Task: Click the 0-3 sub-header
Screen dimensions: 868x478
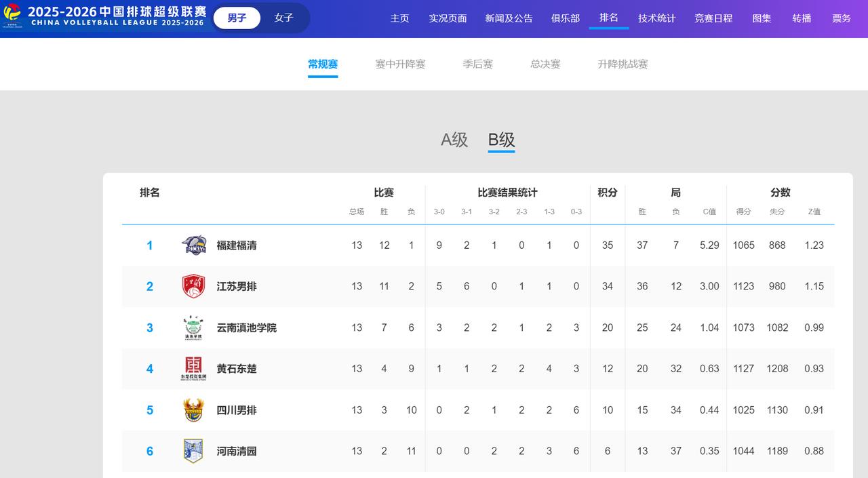Action: 576,212
